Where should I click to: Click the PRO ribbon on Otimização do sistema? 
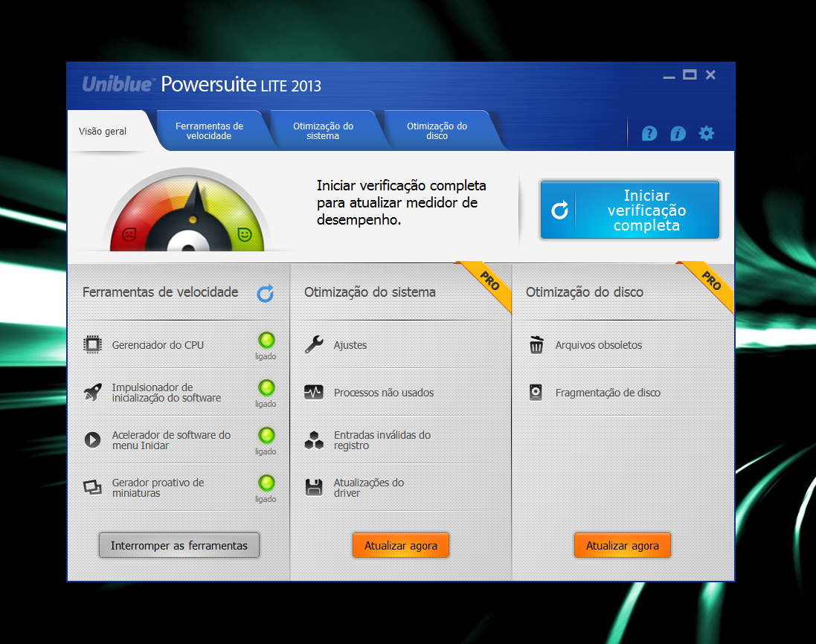click(x=489, y=281)
